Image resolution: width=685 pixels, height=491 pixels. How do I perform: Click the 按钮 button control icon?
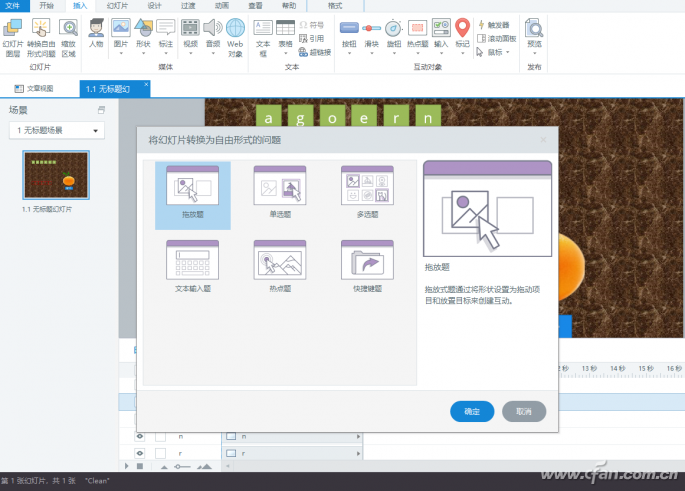click(x=349, y=28)
